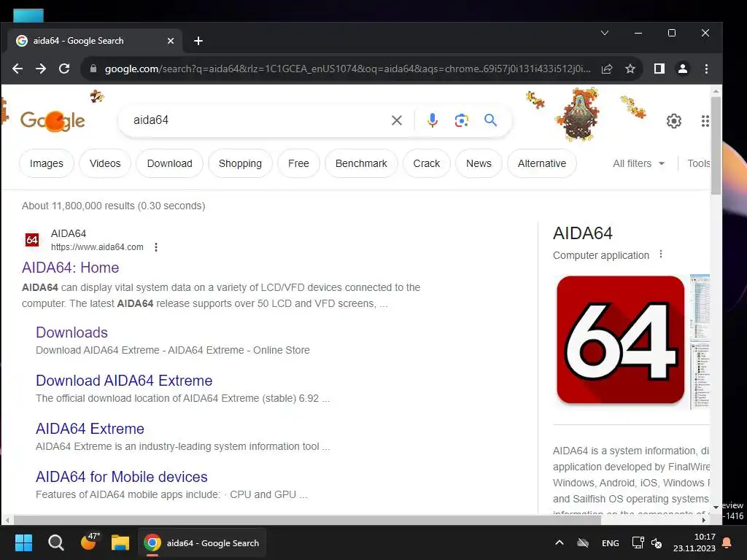Viewport: 747px width, 560px height.
Task: Open the Downloads sitelink
Action: tap(72, 332)
